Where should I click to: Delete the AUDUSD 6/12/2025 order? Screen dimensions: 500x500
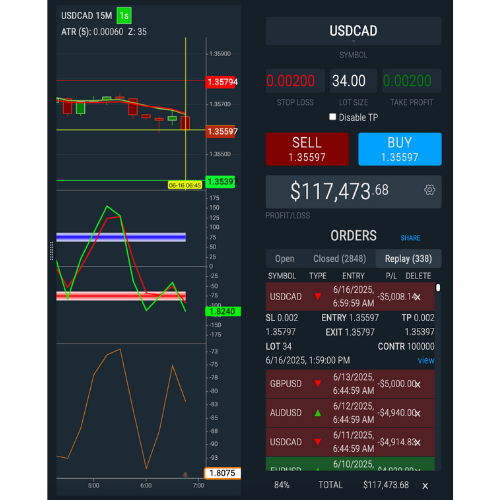coord(417,413)
